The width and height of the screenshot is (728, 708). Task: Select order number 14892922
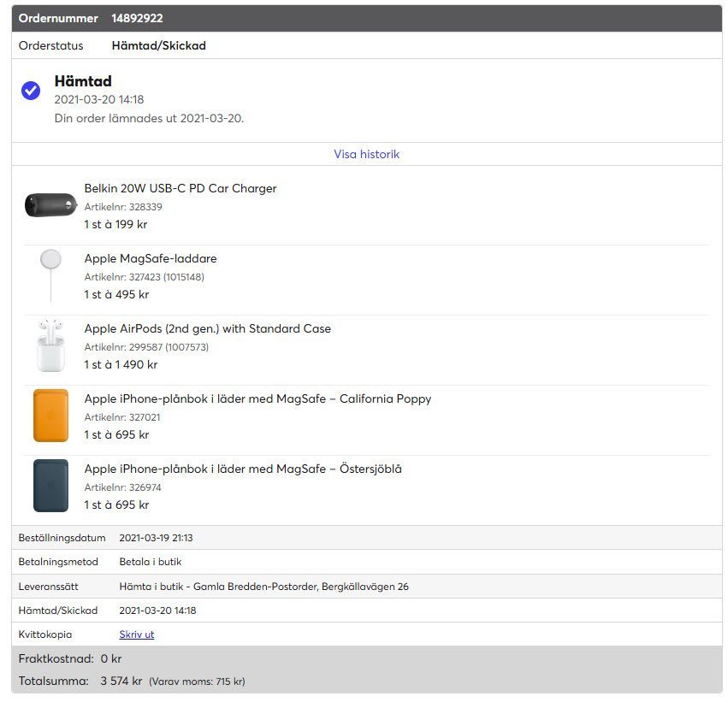coord(137,18)
